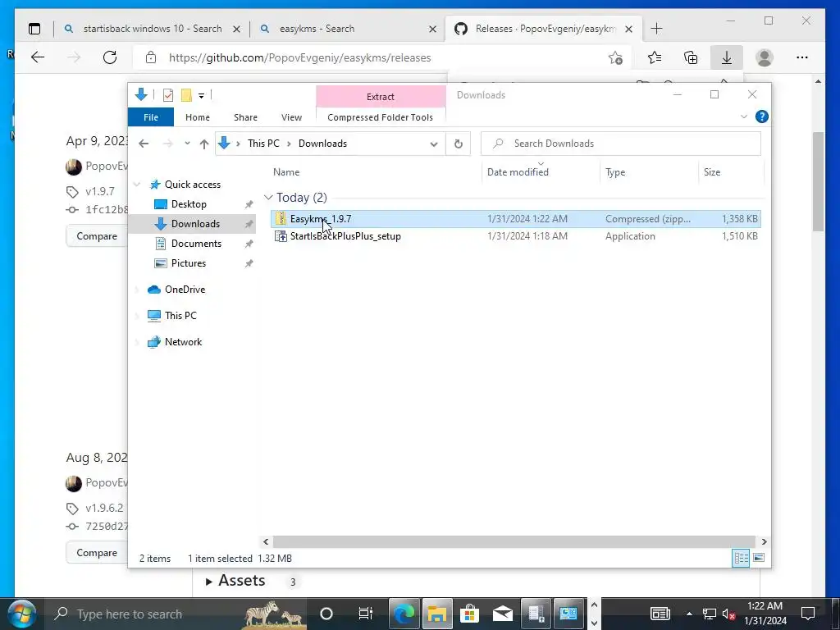Click the Edge address bar URL
Viewport: 840px width, 630px height.
300,58
